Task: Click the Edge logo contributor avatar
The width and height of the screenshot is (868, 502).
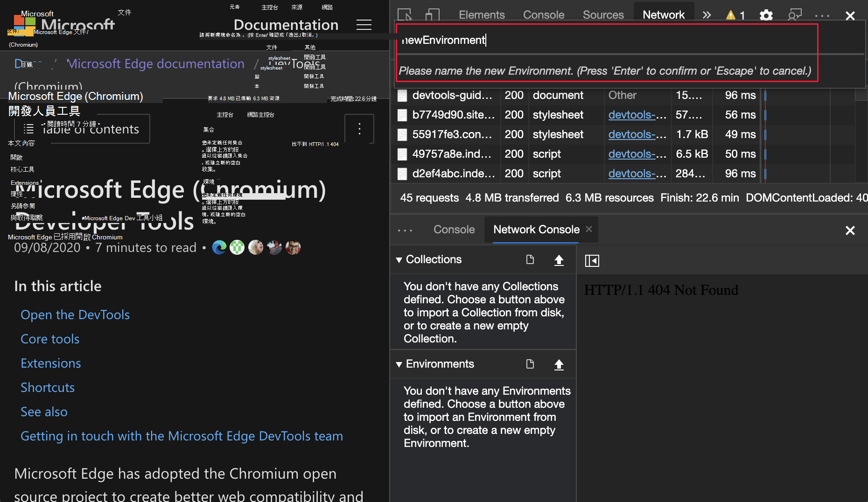Action: tap(219, 247)
